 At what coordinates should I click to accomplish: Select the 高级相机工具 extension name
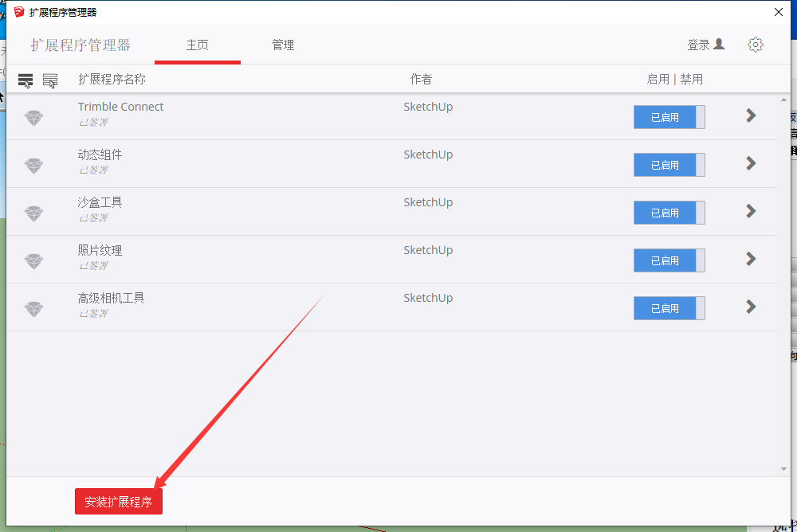pos(112,298)
